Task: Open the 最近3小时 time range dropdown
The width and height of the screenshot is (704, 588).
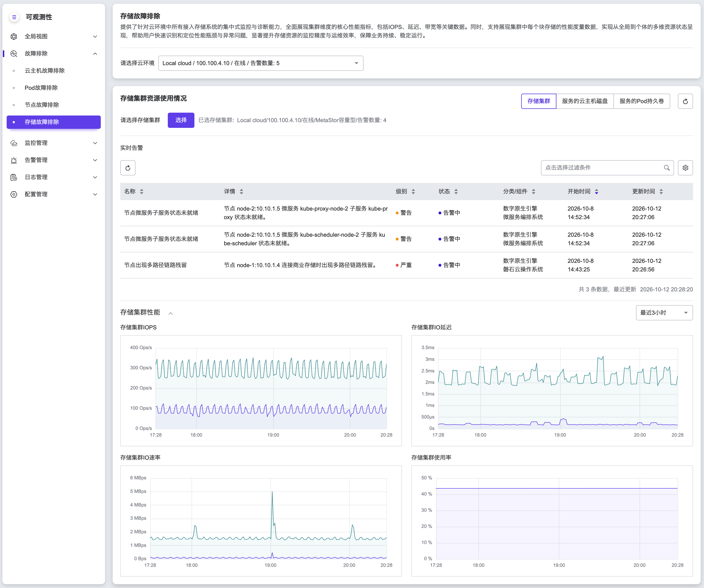Action: (664, 313)
